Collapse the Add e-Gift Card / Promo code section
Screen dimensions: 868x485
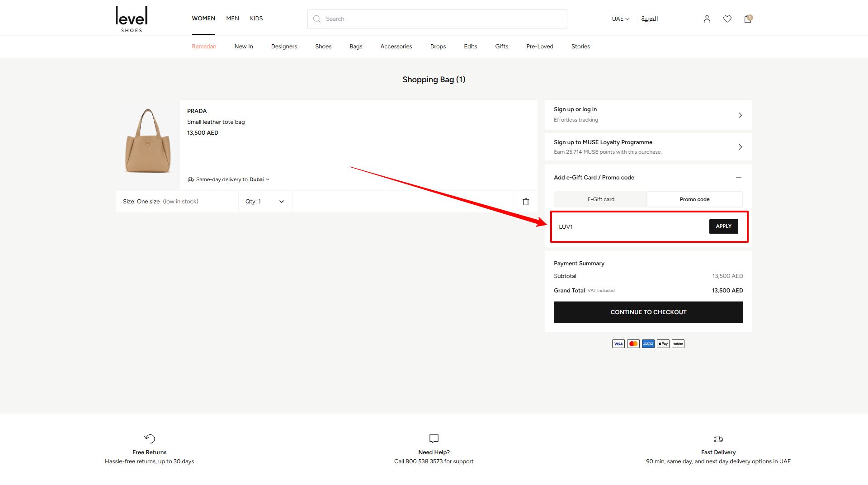[739, 178]
